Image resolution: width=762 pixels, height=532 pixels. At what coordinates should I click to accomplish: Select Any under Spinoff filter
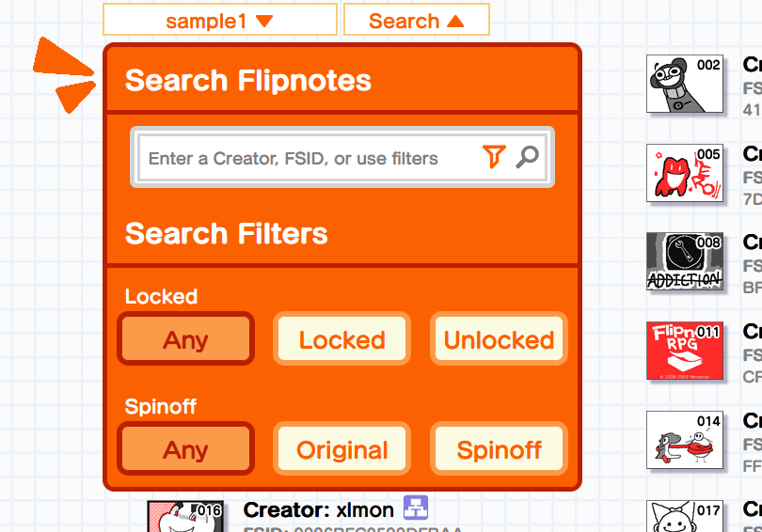(x=185, y=449)
